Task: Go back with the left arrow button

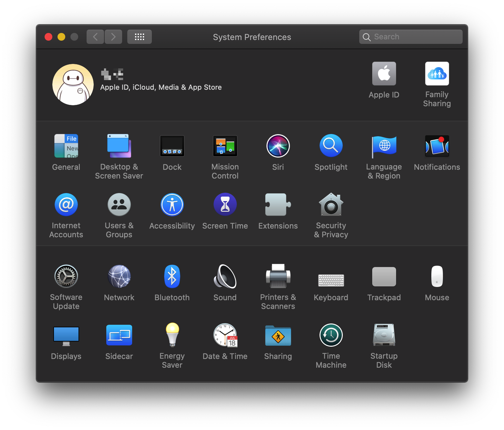Action: pyautogui.click(x=95, y=37)
